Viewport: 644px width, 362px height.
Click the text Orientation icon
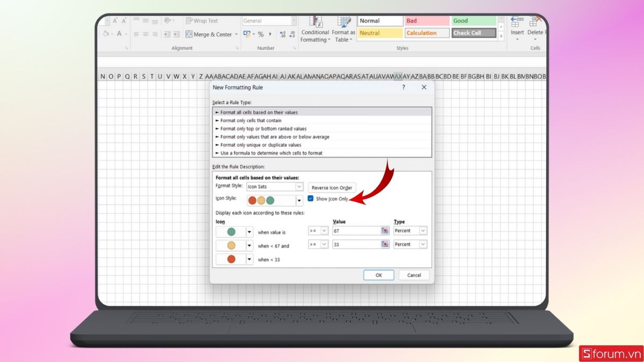coord(167,21)
